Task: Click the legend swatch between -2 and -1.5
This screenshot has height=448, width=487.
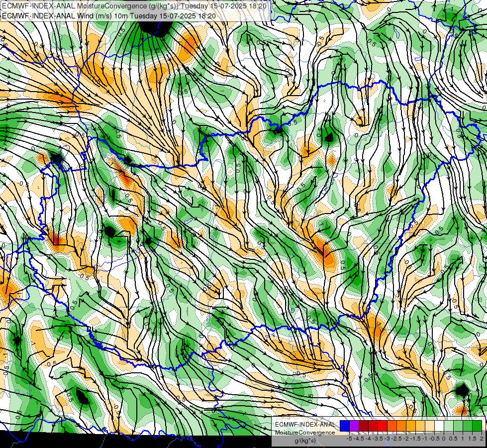Action: pyautogui.click(x=411, y=426)
